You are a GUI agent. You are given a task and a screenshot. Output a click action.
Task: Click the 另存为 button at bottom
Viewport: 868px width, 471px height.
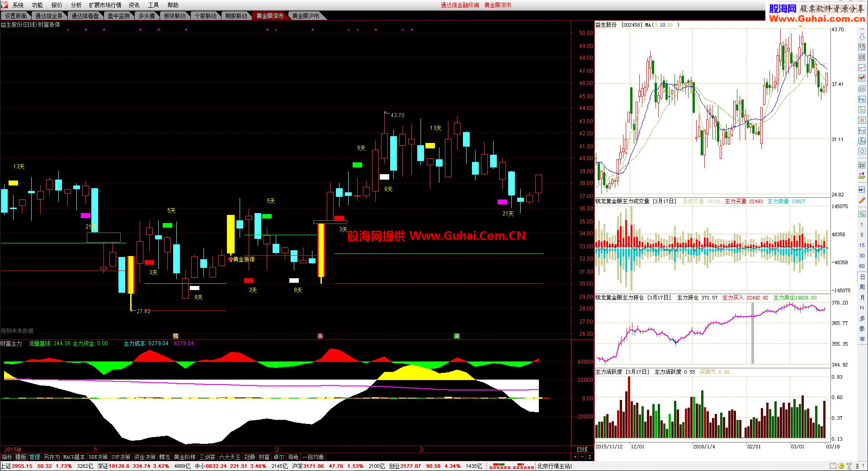coord(52,457)
